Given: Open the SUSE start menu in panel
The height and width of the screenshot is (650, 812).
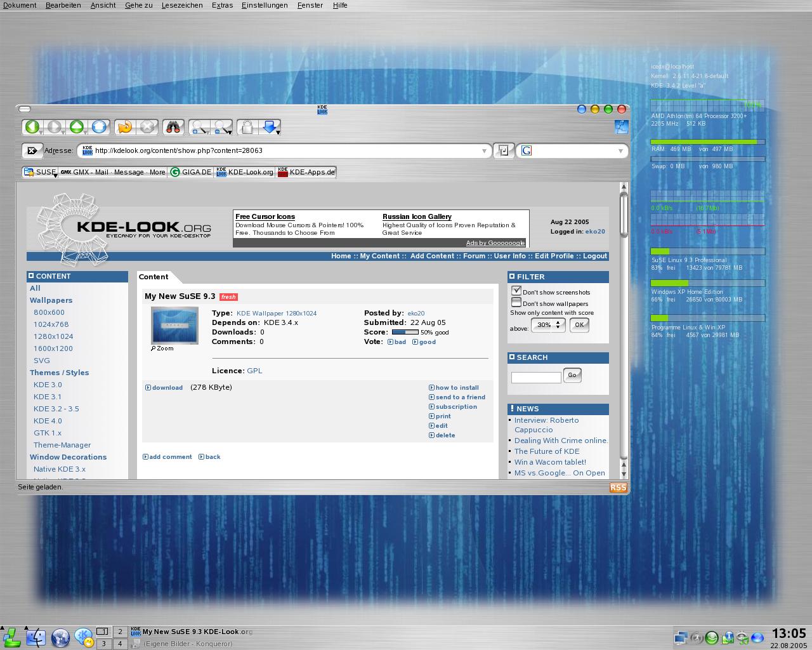Looking at the screenshot, I should click(11, 637).
